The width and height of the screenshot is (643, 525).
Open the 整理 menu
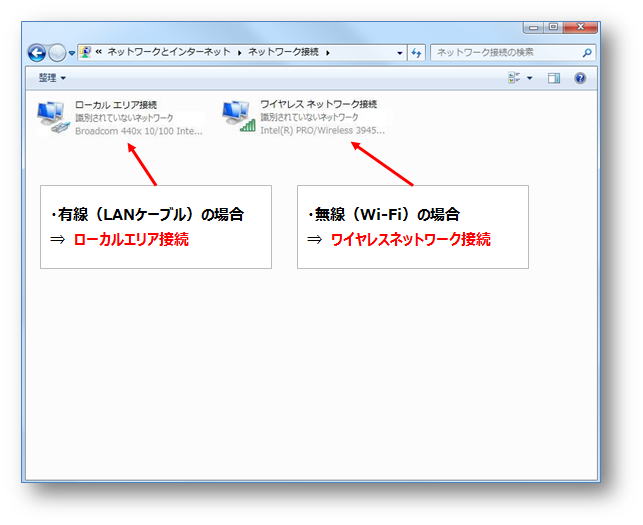[x=52, y=78]
